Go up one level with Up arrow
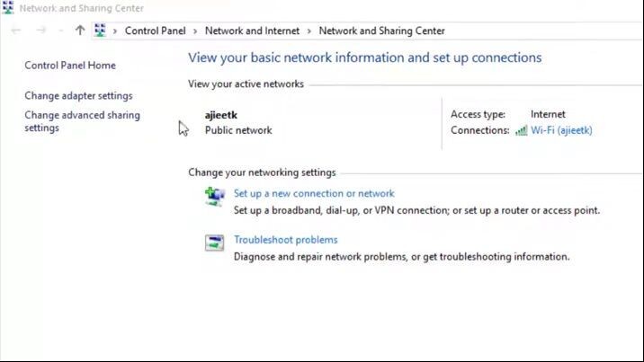Viewport: 644px width, 362px height. point(80,31)
